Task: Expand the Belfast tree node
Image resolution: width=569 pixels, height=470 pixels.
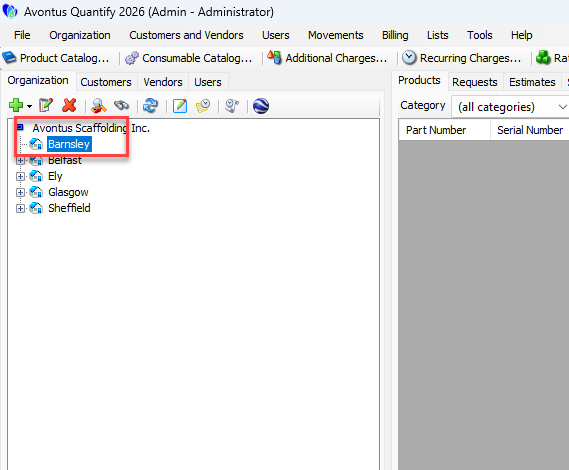Action: [x=20, y=160]
